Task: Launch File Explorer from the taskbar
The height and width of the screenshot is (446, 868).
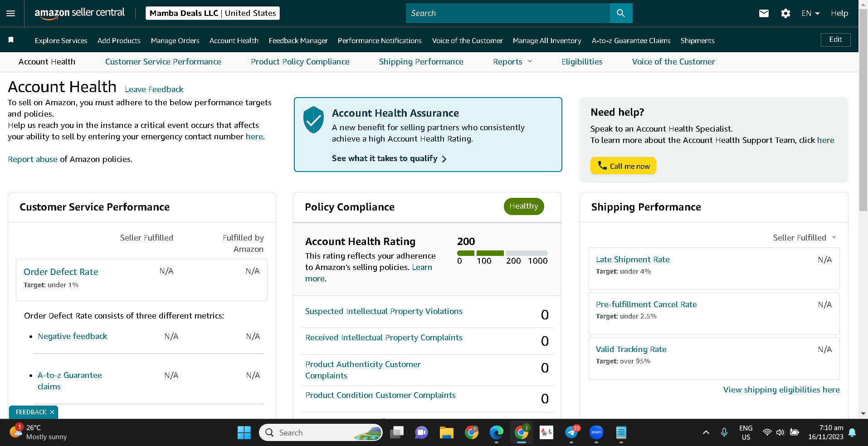Action: (x=447, y=432)
